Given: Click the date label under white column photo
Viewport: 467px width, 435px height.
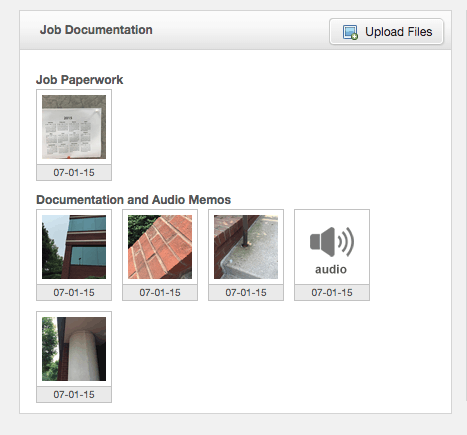Looking at the screenshot, I should click(74, 394).
